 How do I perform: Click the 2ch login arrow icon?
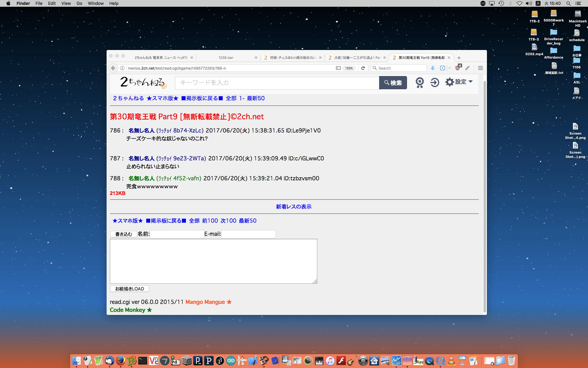click(434, 82)
